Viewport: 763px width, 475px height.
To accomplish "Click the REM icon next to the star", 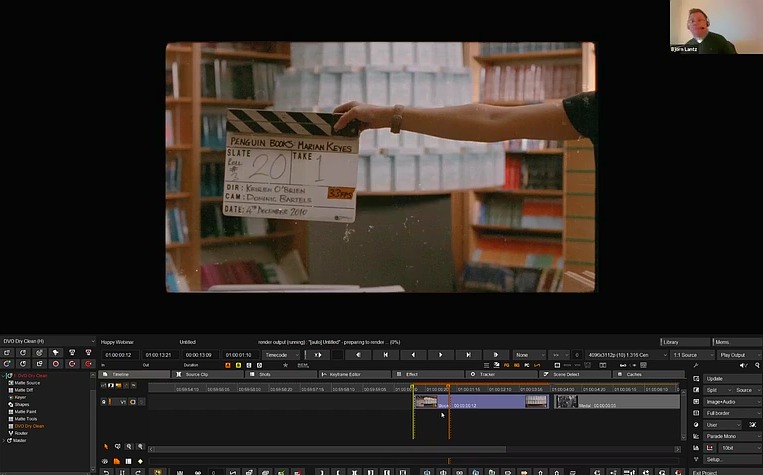I will pos(303,365).
